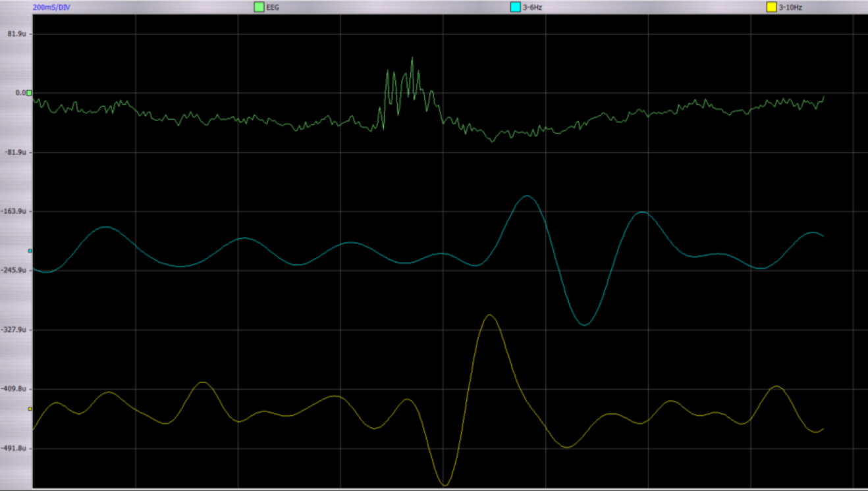Click the 0.0 axis value

click(x=21, y=93)
